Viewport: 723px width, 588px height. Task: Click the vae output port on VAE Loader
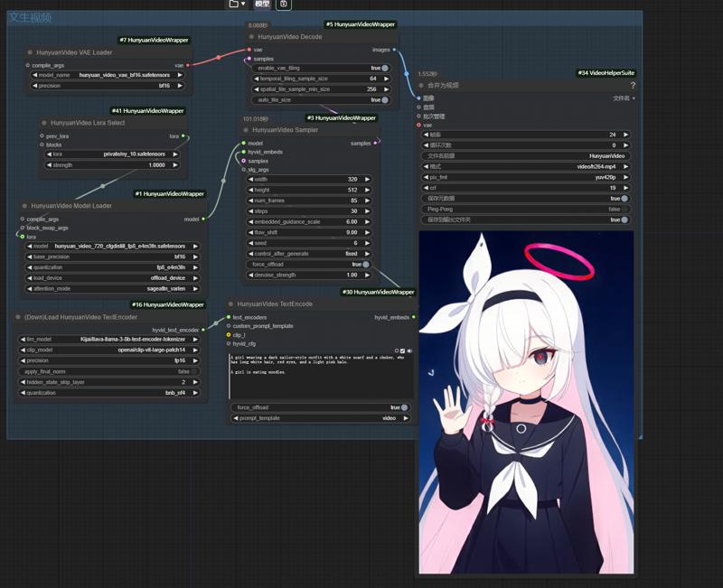[188, 65]
